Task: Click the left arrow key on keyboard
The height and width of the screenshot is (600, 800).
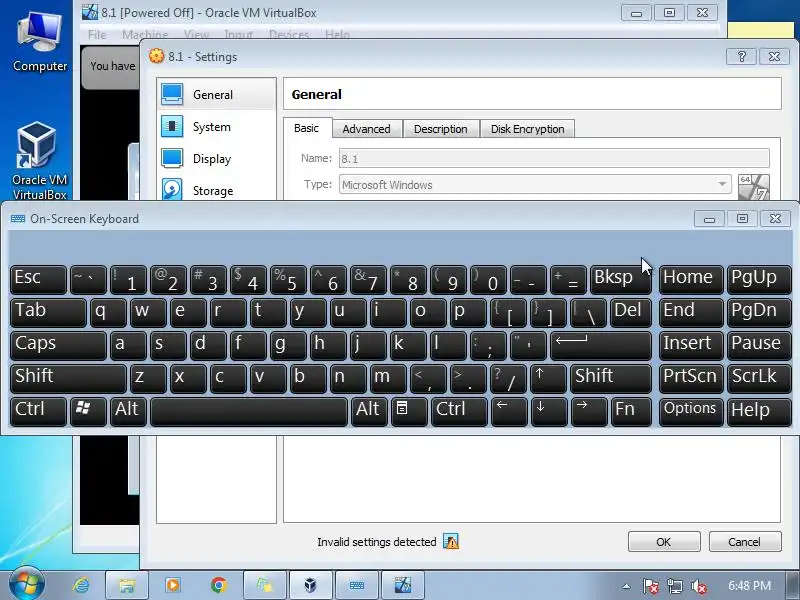Action: point(509,411)
